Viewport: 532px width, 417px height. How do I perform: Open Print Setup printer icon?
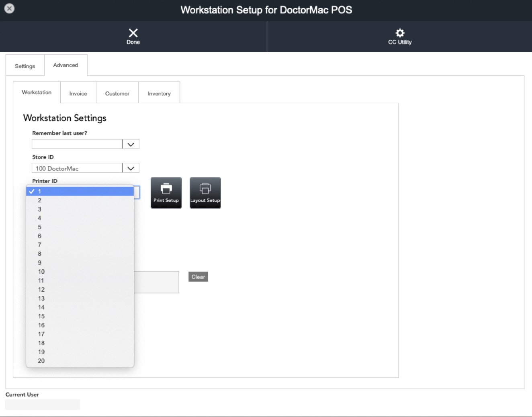(166, 189)
